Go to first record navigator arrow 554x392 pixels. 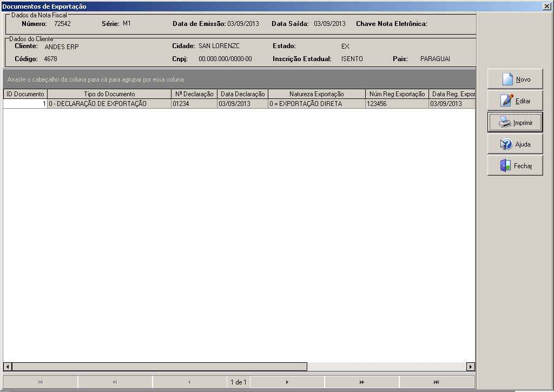40,382
